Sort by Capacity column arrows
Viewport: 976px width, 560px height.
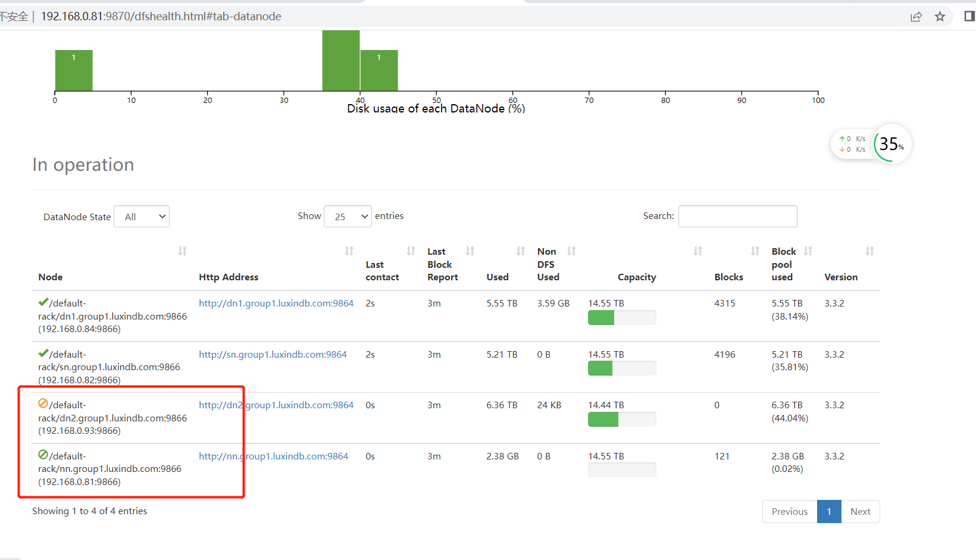point(698,251)
